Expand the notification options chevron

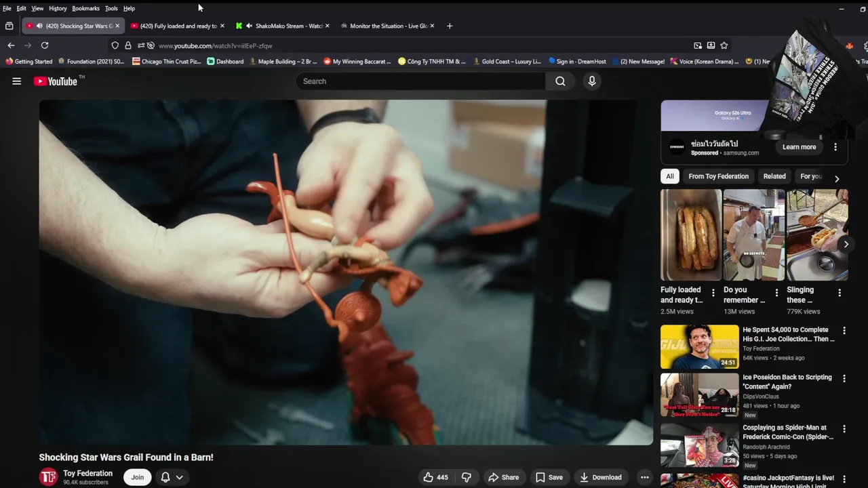point(180,477)
